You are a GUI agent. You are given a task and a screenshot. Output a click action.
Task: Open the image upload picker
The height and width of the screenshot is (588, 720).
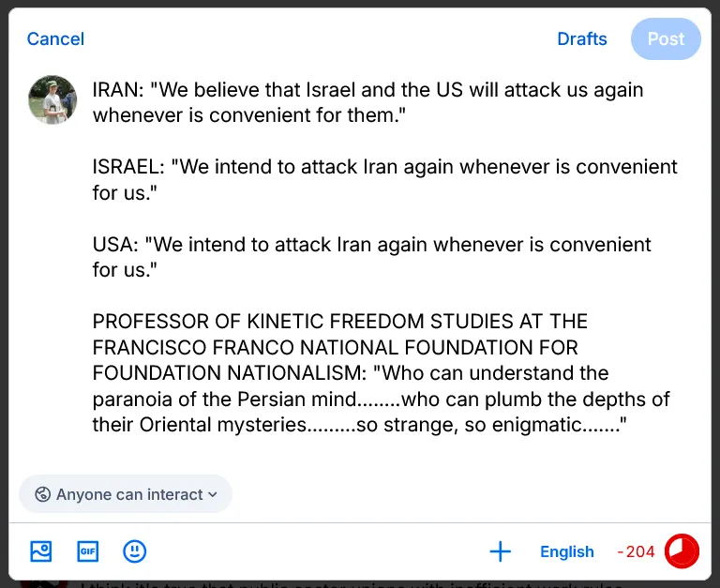coord(40,551)
